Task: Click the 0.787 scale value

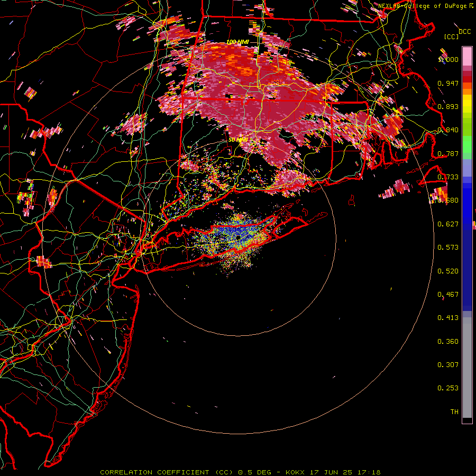Action: click(448, 153)
